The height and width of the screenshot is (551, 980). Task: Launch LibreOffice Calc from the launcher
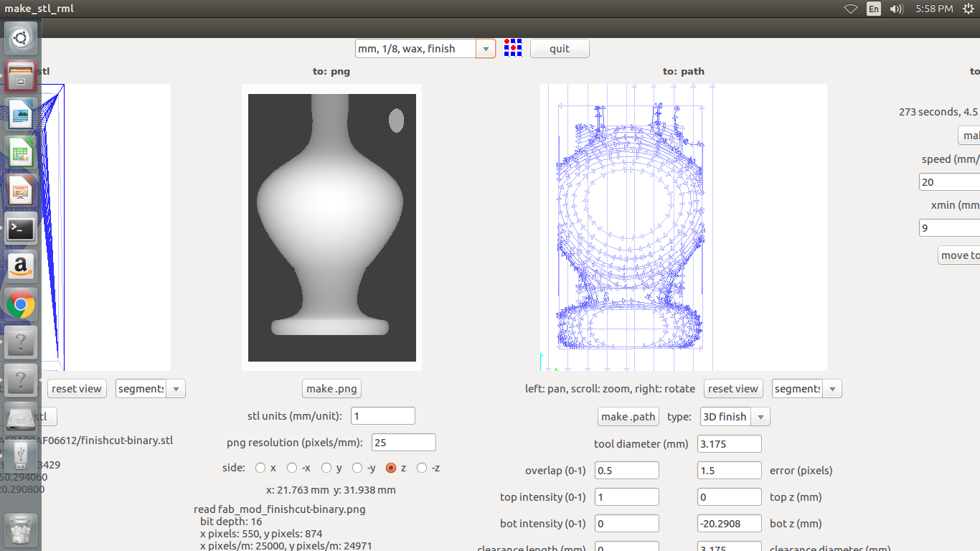21,153
